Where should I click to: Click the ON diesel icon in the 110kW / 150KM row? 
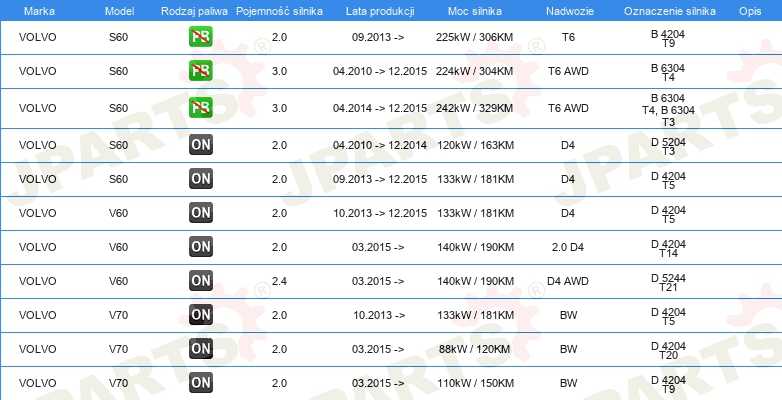[x=200, y=383]
